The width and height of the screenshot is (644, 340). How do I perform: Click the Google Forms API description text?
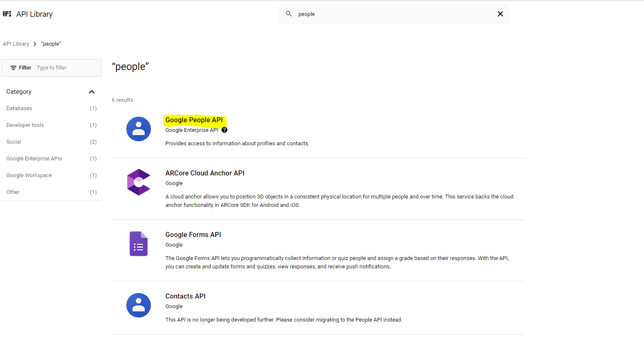(x=337, y=263)
